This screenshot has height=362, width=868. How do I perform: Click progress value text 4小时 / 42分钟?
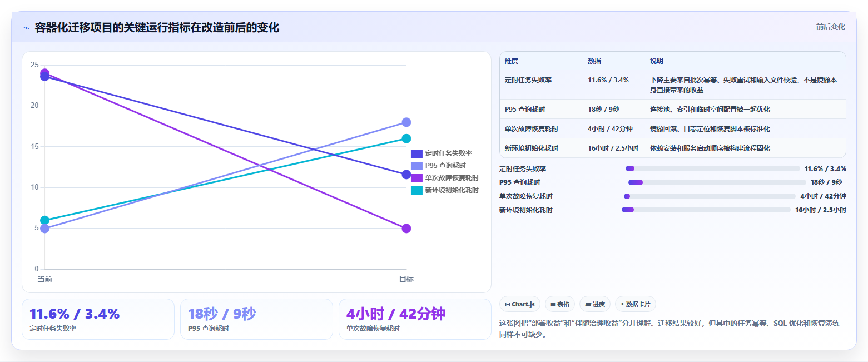point(824,196)
